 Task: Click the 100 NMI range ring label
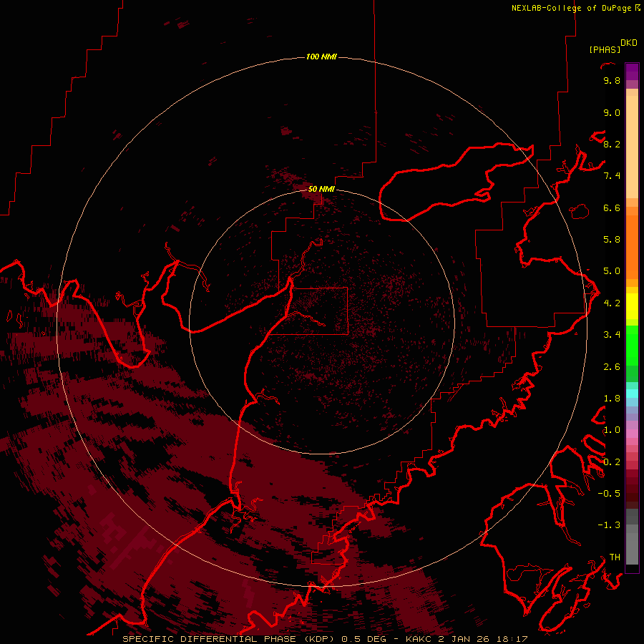(321, 57)
